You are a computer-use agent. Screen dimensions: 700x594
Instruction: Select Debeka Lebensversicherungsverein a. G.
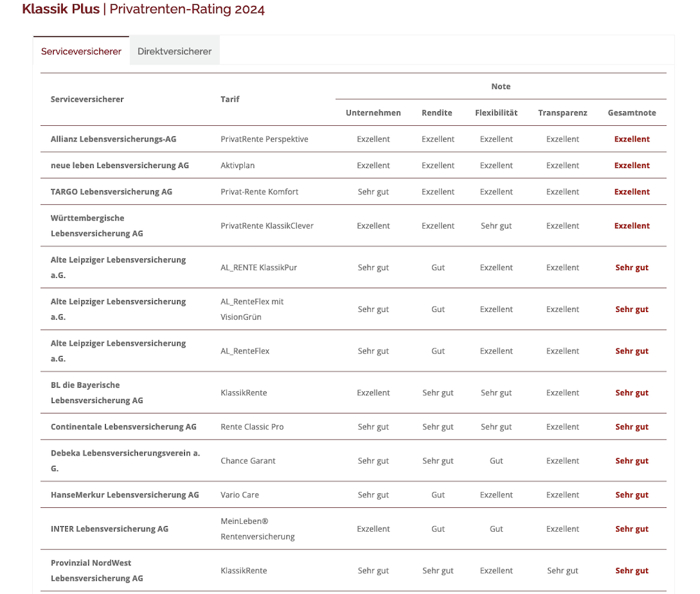[x=125, y=460]
